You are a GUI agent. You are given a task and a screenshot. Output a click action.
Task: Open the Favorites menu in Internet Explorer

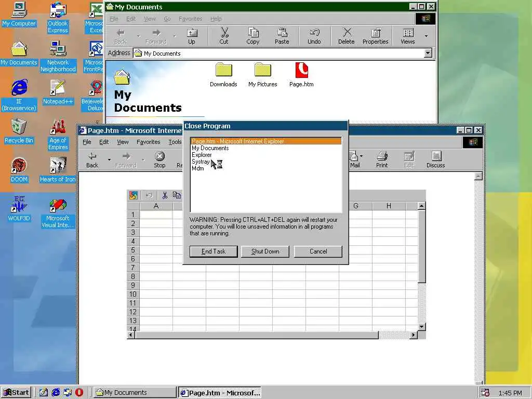148,142
